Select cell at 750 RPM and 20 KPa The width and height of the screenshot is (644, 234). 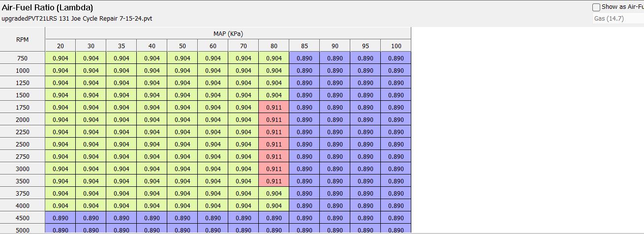(61, 58)
